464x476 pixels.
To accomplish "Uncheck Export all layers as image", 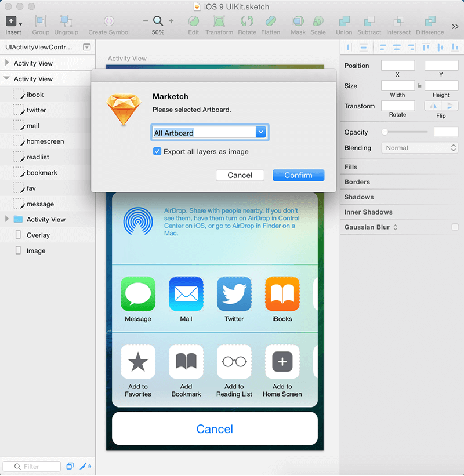I will coord(157,151).
